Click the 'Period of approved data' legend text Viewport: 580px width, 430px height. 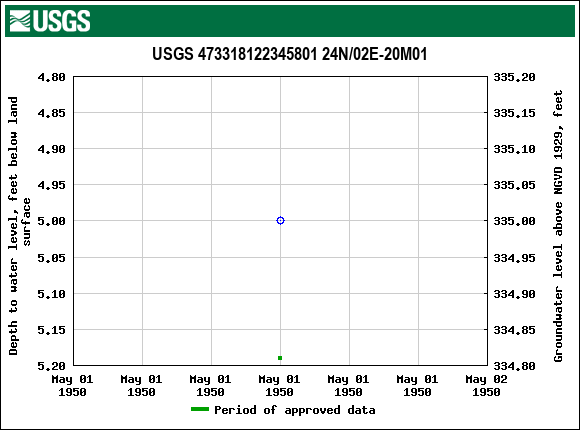point(294,410)
